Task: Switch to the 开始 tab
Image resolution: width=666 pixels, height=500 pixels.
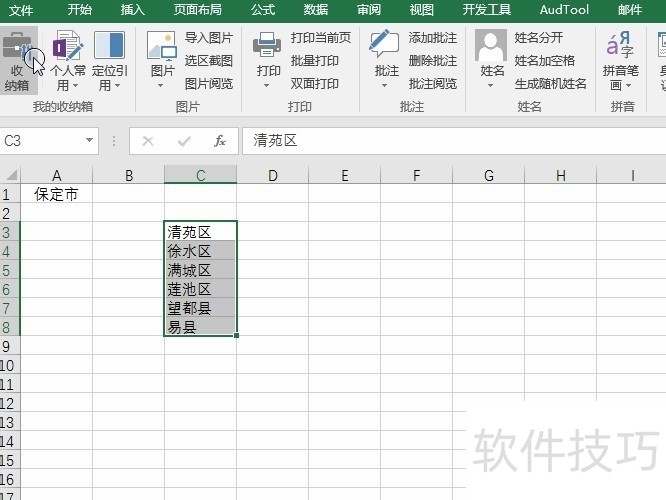Action: [79, 9]
